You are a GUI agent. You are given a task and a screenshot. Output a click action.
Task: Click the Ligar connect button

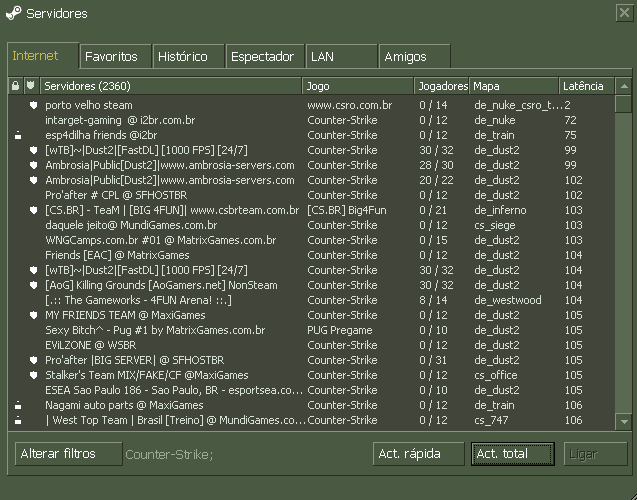point(596,454)
